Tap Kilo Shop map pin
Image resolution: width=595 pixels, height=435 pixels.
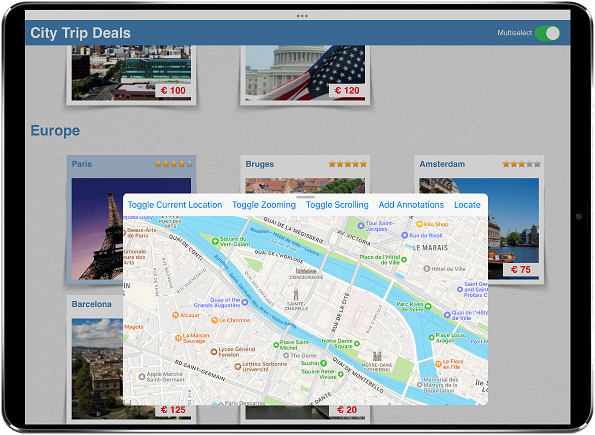click(419, 224)
